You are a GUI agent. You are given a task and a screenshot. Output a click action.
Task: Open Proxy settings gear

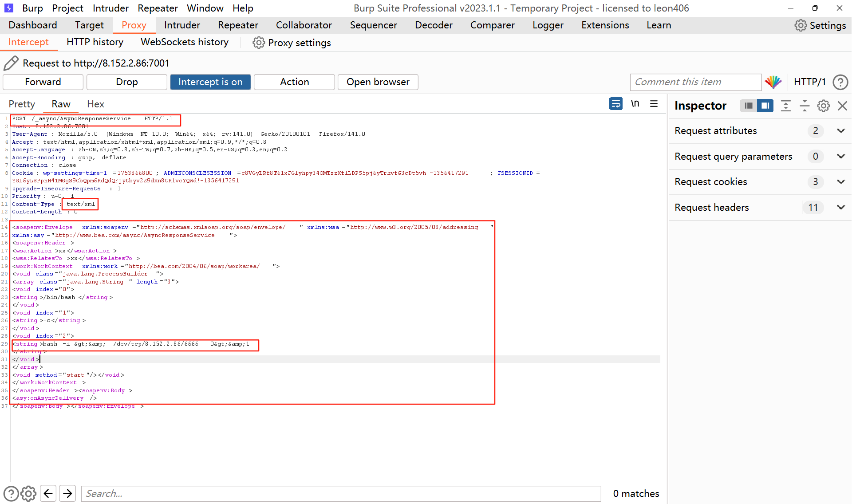point(259,43)
